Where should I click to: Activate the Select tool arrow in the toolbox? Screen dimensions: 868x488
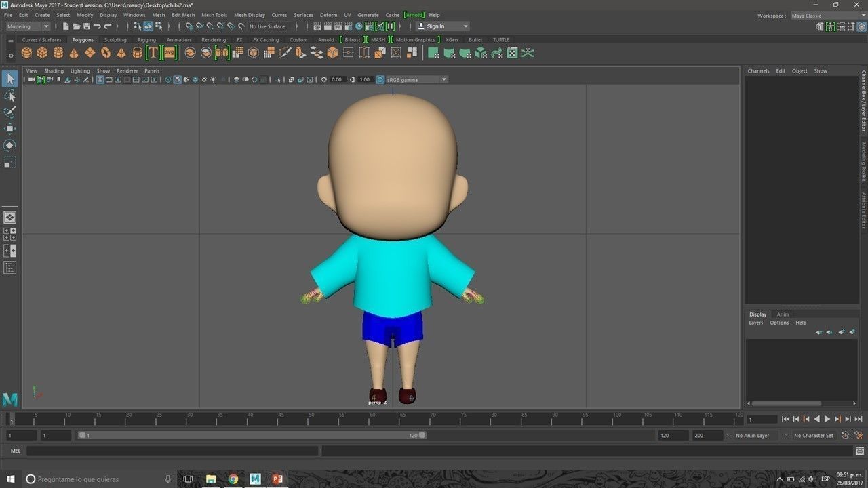pyautogui.click(x=9, y=79)
